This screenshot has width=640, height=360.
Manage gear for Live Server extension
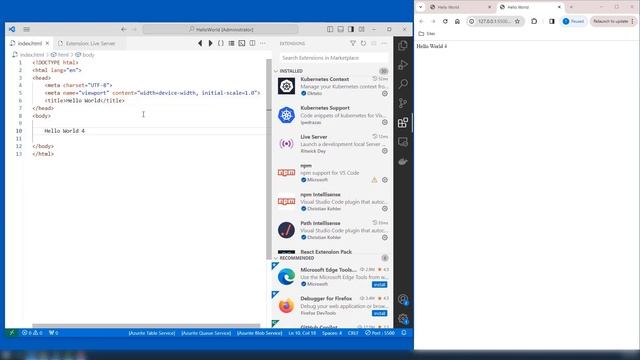click(x=384, y=151)
